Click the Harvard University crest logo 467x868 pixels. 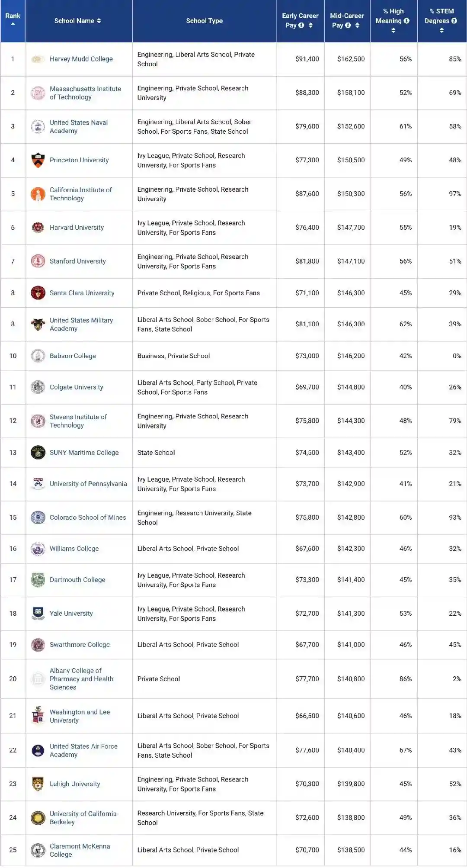pos(38,228)
